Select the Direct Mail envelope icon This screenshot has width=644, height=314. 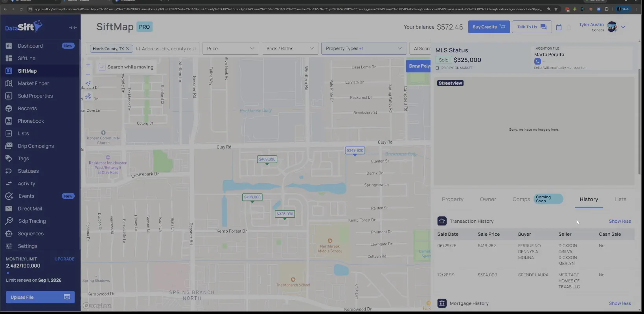click(x=9, y=209)
